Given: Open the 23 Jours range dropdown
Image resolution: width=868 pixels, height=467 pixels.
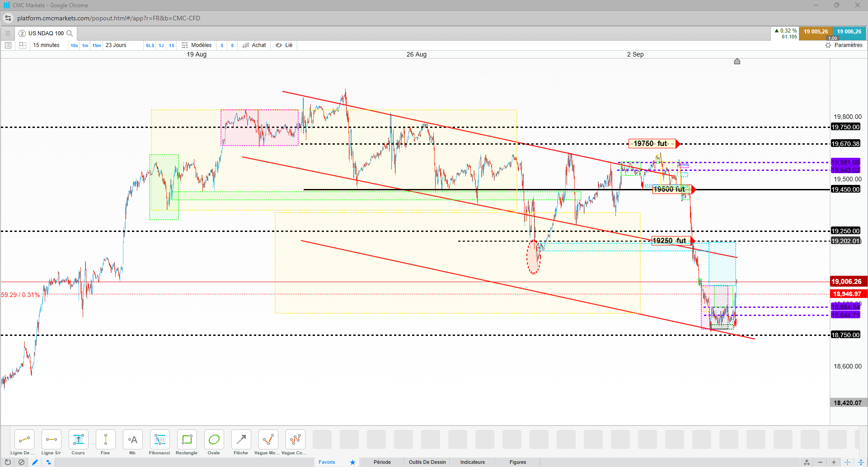Looking at the screenshot, I should click(116, 45).
